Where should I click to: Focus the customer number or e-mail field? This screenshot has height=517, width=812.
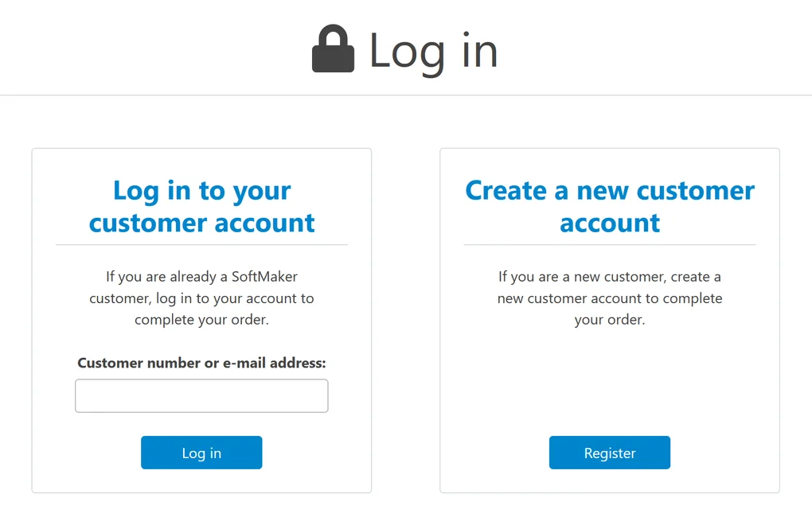point(201,396)
